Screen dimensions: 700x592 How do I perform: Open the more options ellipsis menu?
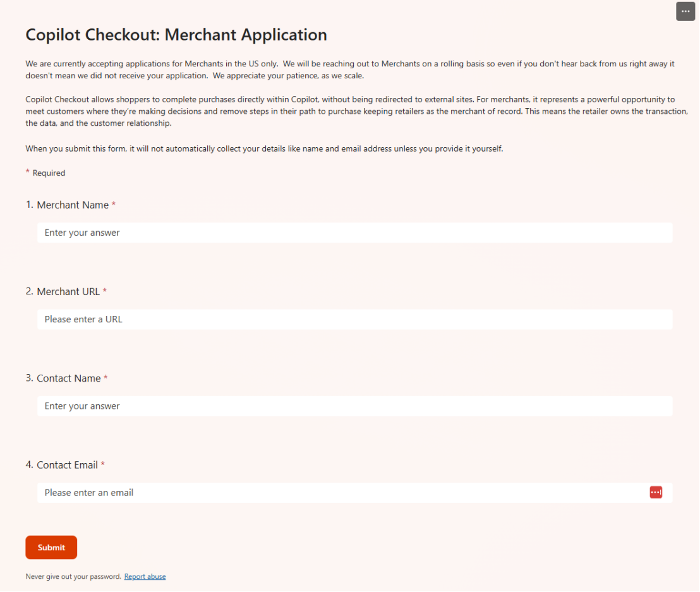(685, 11)
